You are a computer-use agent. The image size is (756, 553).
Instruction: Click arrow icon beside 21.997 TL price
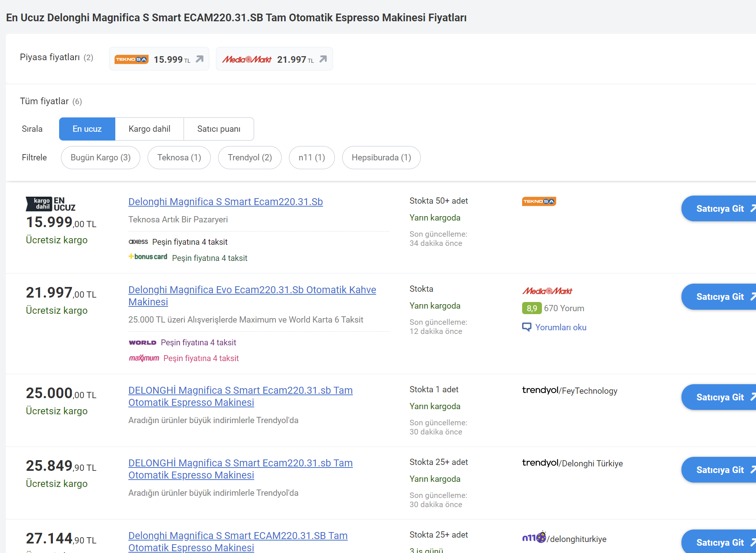(323, 59)
